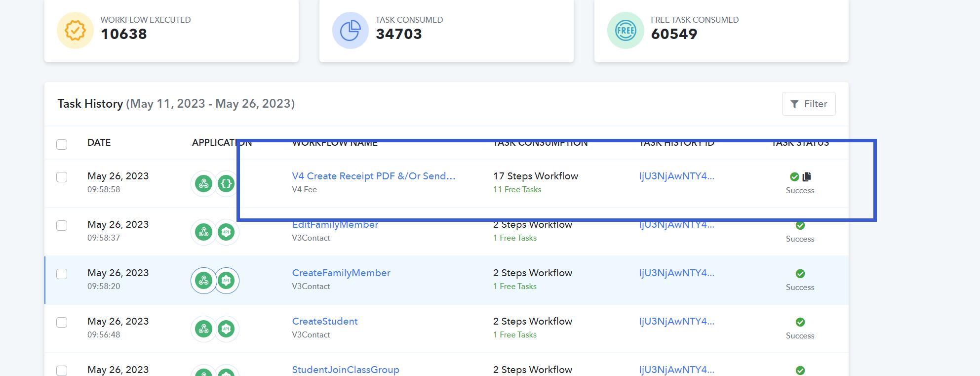
Task: Click the 60549 free task consumed value
Action: 674,34
